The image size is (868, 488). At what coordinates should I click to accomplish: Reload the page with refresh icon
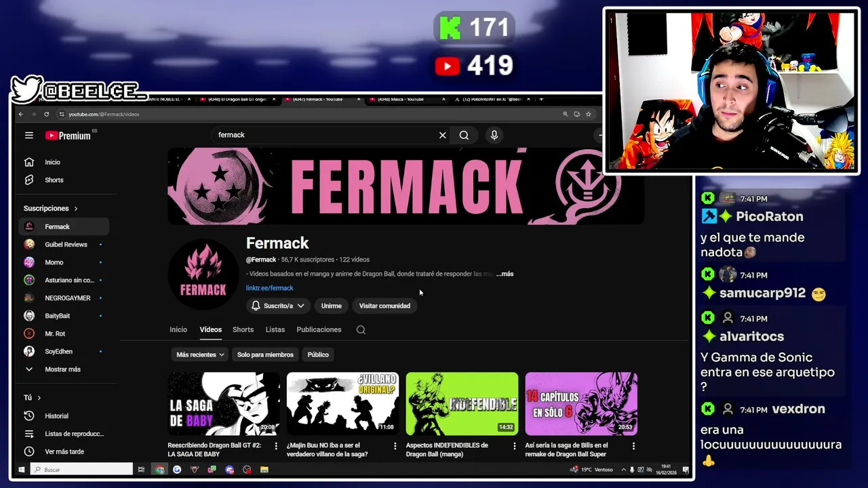tap(46, 115)
